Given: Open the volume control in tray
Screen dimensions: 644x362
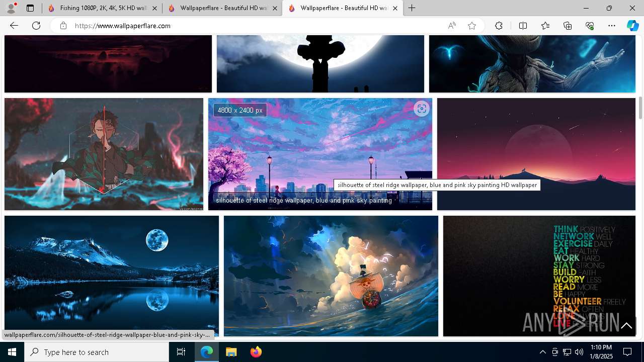Looking at the screenshot, I should tap(579, 352).
